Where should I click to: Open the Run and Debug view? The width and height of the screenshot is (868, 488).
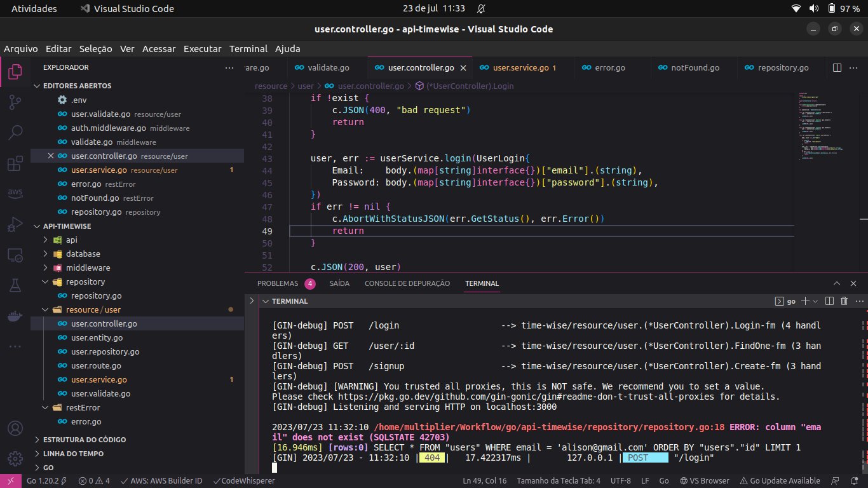(x=15, y=224)
